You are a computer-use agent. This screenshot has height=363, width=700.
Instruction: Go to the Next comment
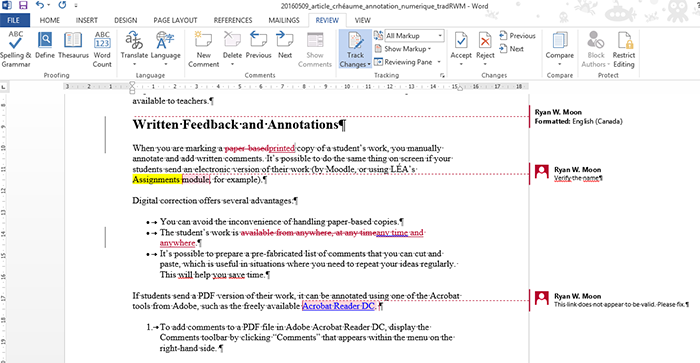click(x=285, y=46)
